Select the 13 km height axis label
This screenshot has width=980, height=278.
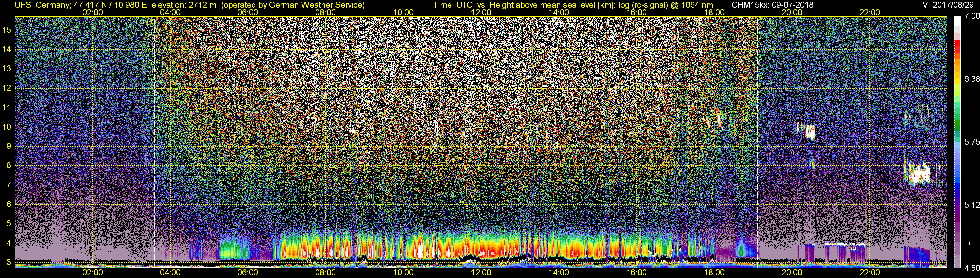pos(7,69)
